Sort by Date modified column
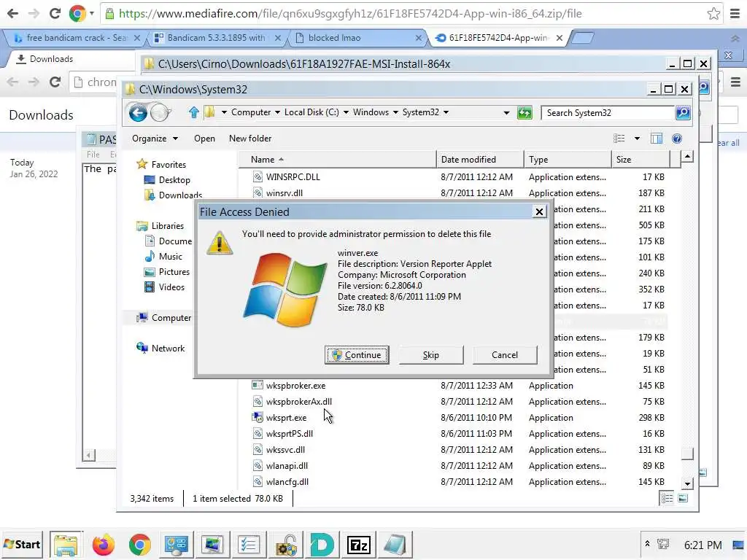This screenshot has width=747, height=560. tap(480, 160)
